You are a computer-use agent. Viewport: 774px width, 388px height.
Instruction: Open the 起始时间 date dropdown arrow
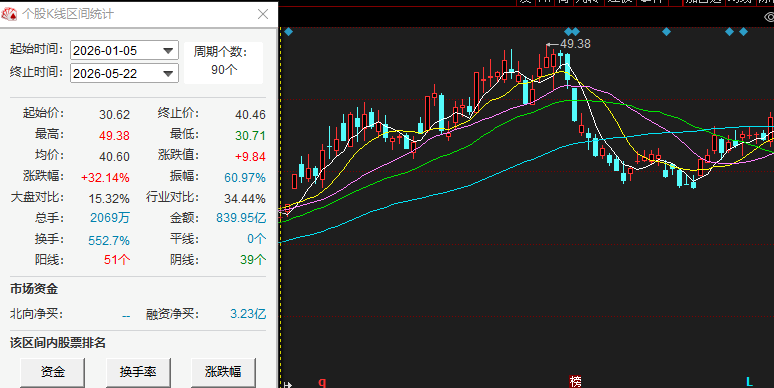click(168, 51)
